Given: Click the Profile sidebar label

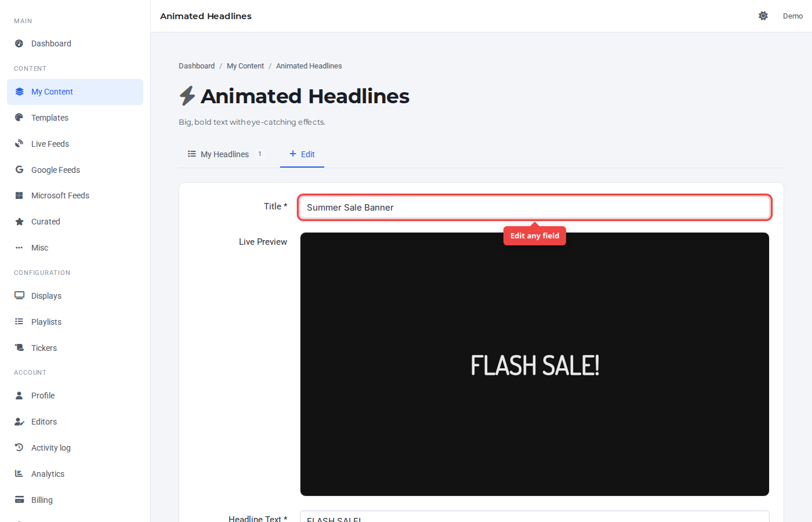Looking at the screenshot, I should point(43,396).
